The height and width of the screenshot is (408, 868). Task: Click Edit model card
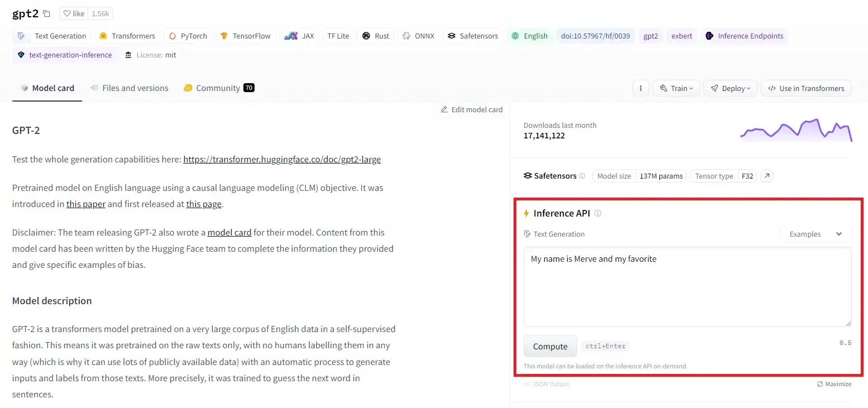pos(472,109)
